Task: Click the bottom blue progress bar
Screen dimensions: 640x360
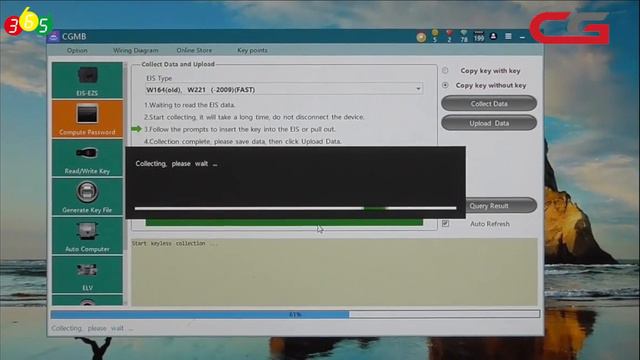Action: (295, 314)
